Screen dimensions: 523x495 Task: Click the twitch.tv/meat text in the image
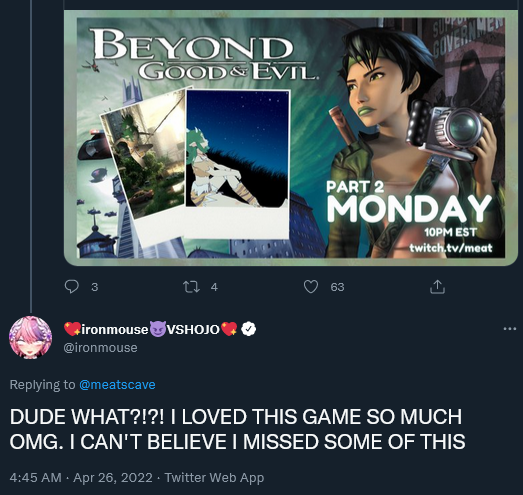pyautogui.click(x=451, y=248)
